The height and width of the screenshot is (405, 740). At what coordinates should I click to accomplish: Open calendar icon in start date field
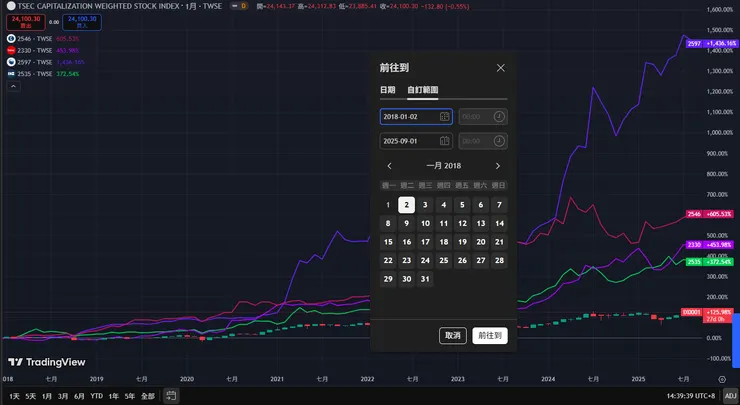[445, 117]
